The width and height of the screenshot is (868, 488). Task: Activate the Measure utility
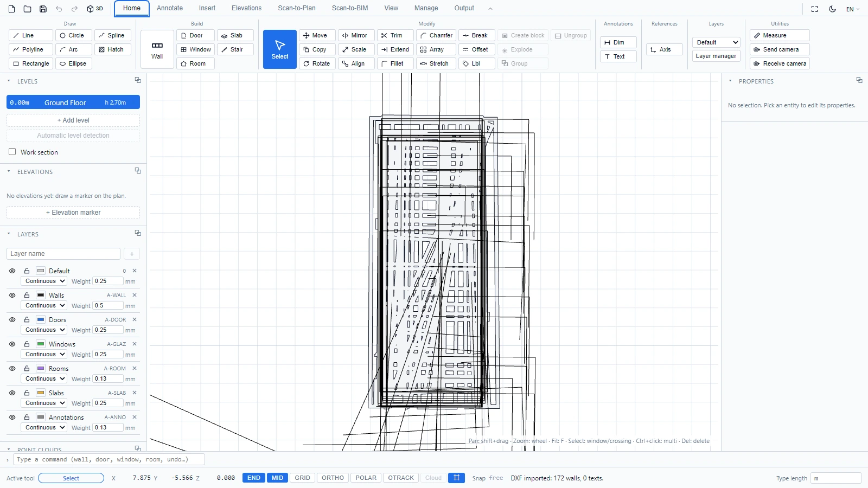pos(780,35)
